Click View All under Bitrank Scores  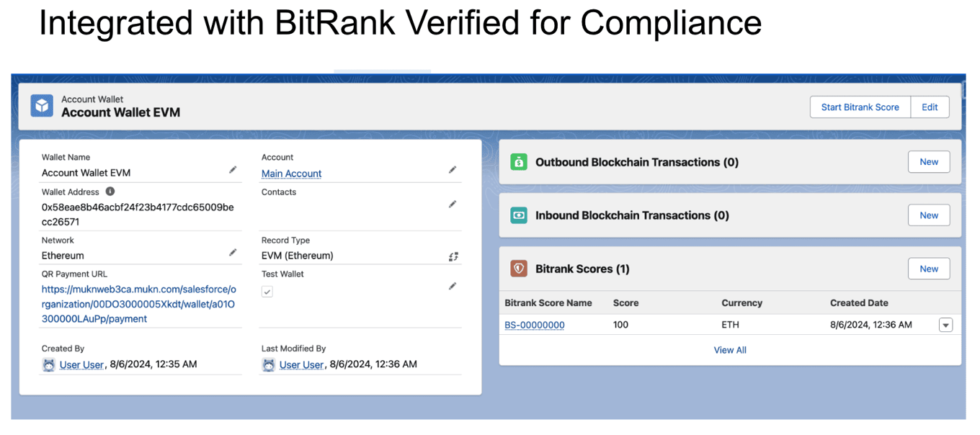point(730,350)
